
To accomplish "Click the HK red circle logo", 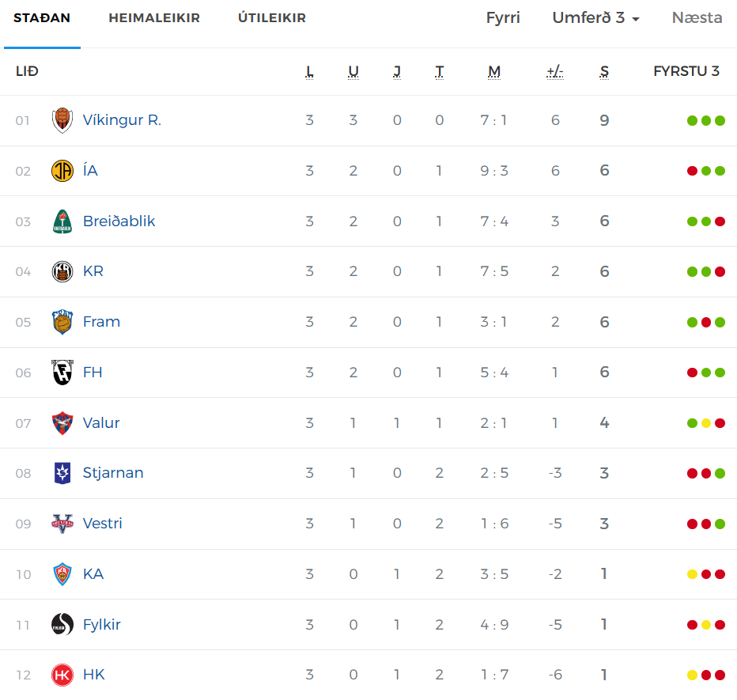I will tap(62, 675).
